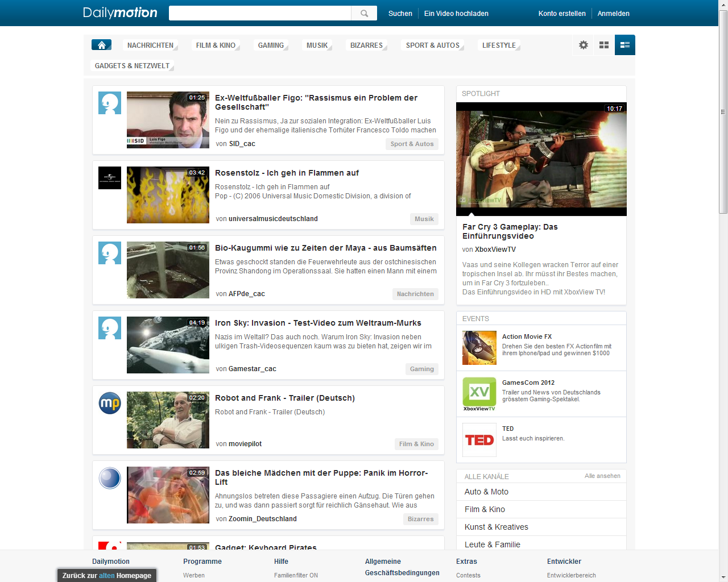The image size is (728, 582).
Task: Click the Gaming tag button
Action: pyautogui.click(x=422, y=369)
